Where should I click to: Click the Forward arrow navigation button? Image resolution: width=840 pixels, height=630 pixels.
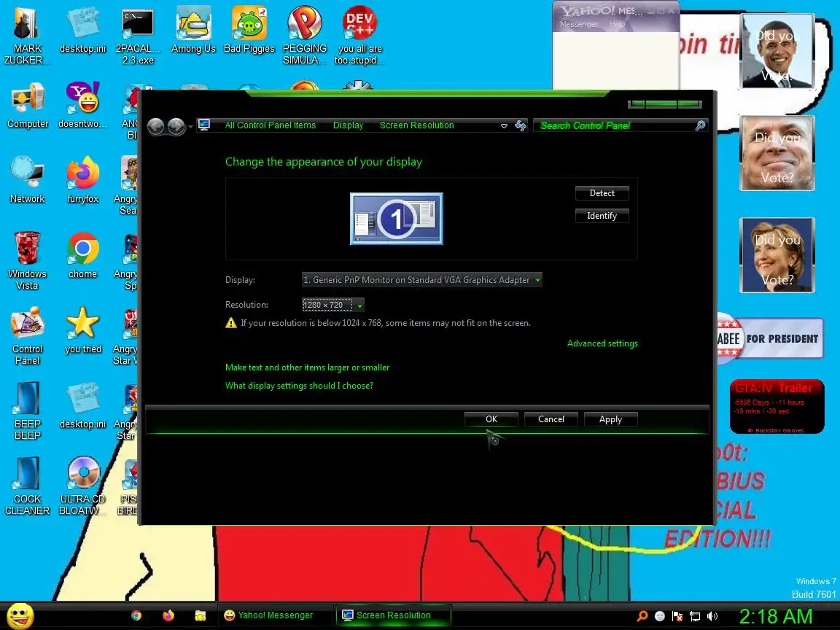[x=176, y=126]
